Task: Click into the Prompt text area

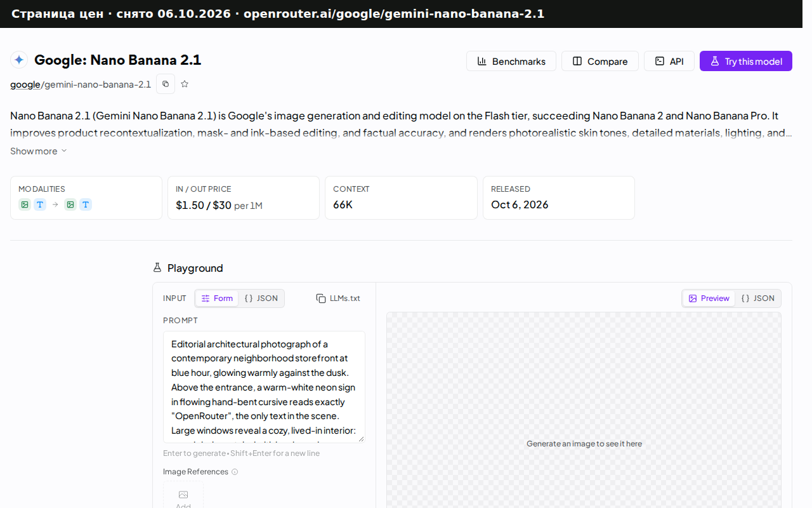Action: pos(264,387)
